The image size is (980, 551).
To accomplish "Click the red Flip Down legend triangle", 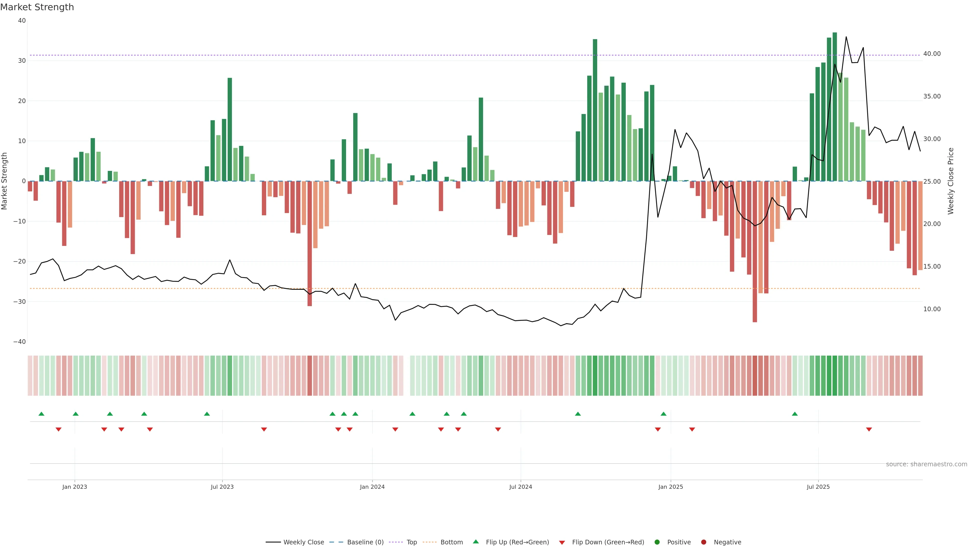I will pos(562,543).
